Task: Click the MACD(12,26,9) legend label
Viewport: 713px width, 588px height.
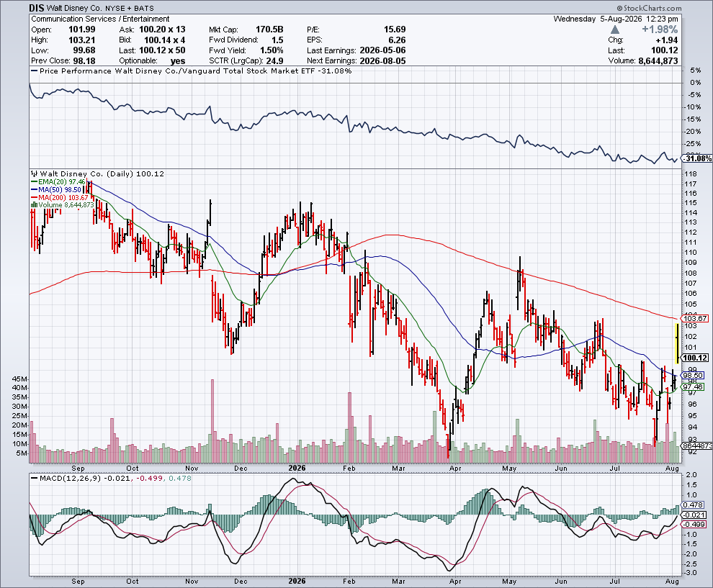Action: point(71,479)
